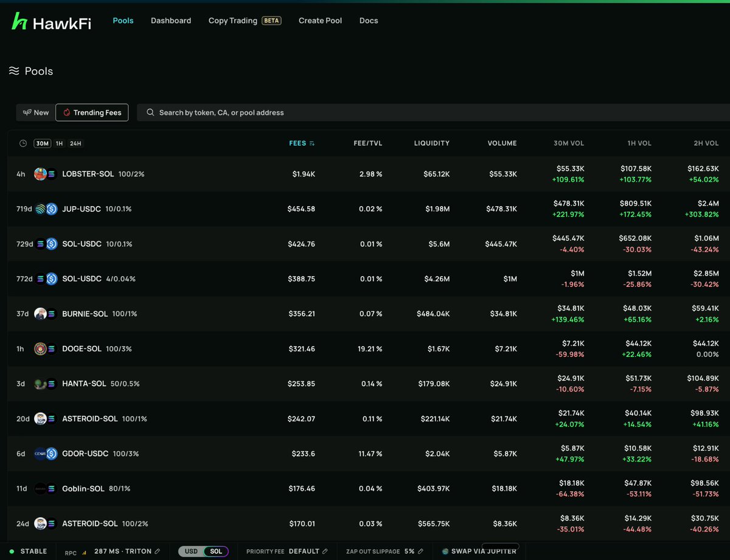
Task: Click ASTEROID icon in 100/1% row
Action: click(x=40, y=419)
